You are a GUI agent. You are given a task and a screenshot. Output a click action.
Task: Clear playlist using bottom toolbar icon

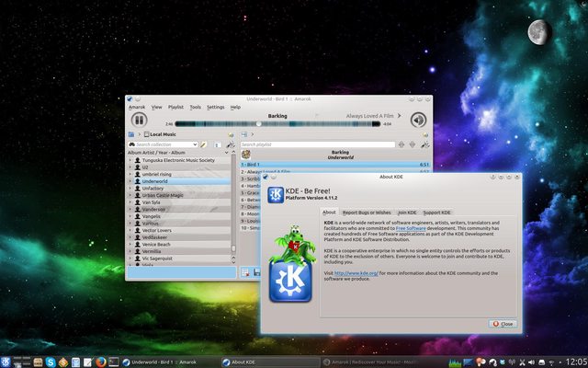245,272
